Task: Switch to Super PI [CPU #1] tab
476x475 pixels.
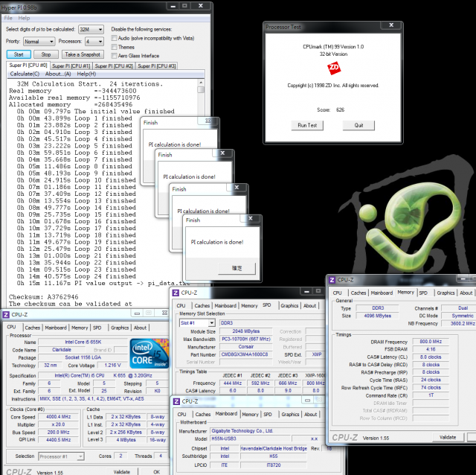Action: (71, 66)
